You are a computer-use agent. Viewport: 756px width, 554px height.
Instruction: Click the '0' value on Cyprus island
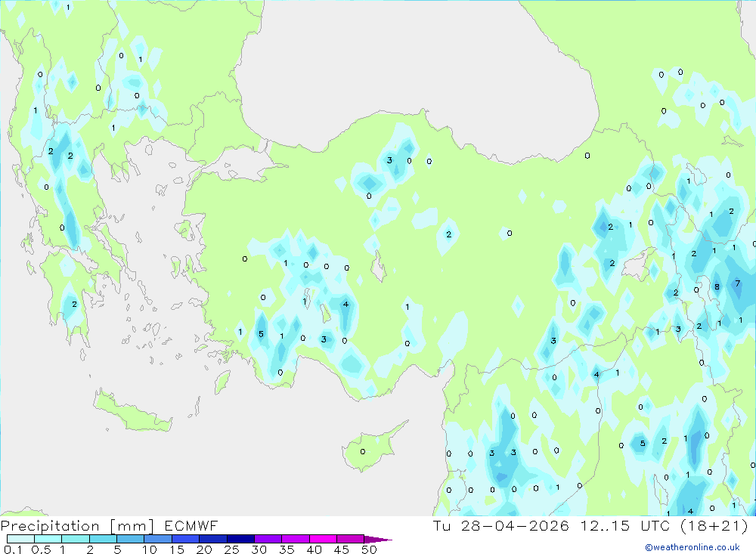363,452
